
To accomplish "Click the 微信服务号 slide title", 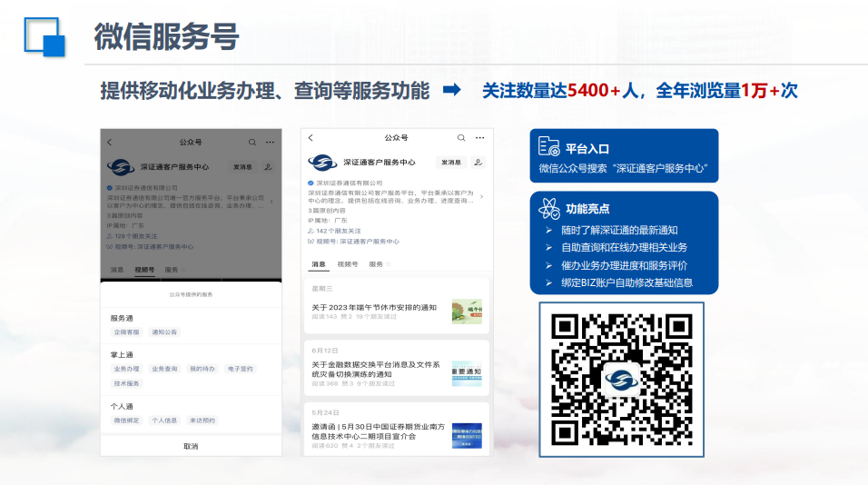I will [166, 36].
